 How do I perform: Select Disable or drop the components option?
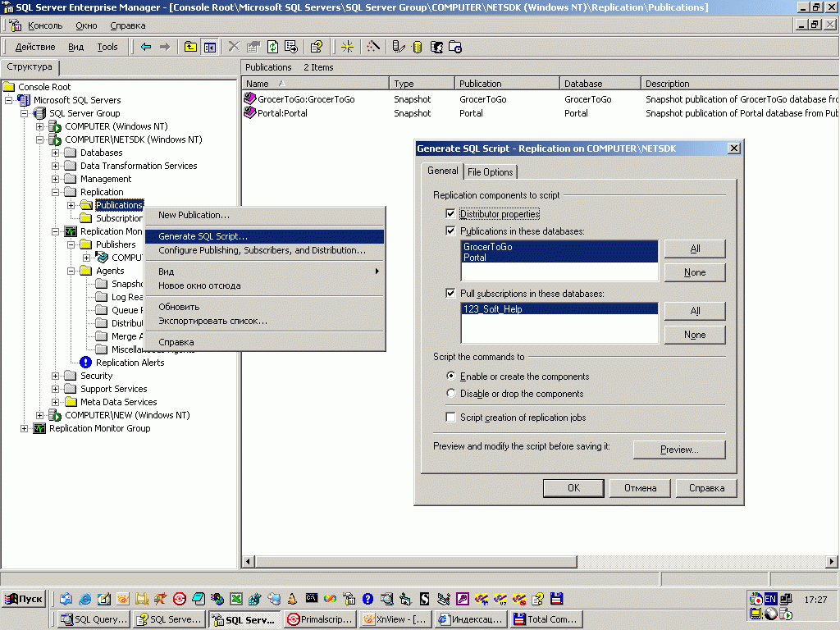451,393
